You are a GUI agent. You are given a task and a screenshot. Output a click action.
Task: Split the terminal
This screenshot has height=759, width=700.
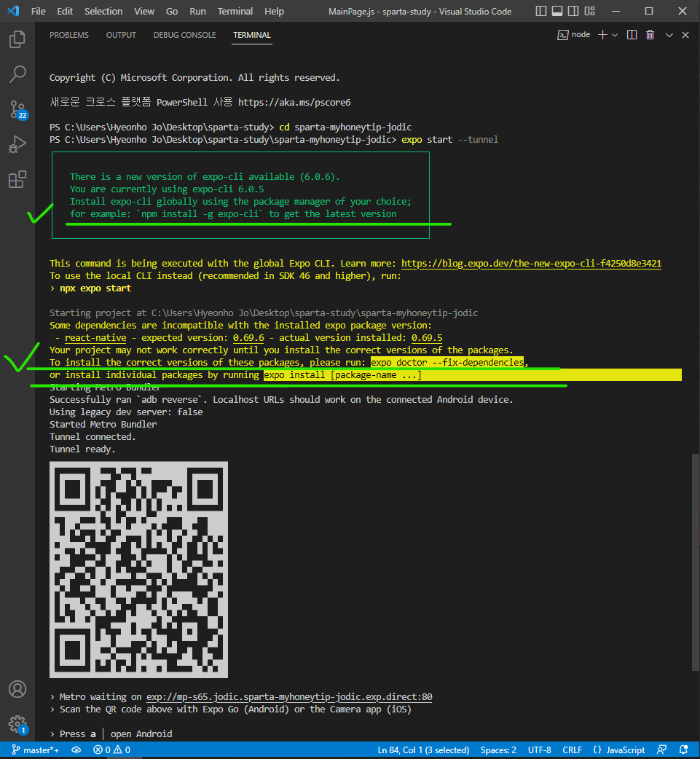coord(632,35)
